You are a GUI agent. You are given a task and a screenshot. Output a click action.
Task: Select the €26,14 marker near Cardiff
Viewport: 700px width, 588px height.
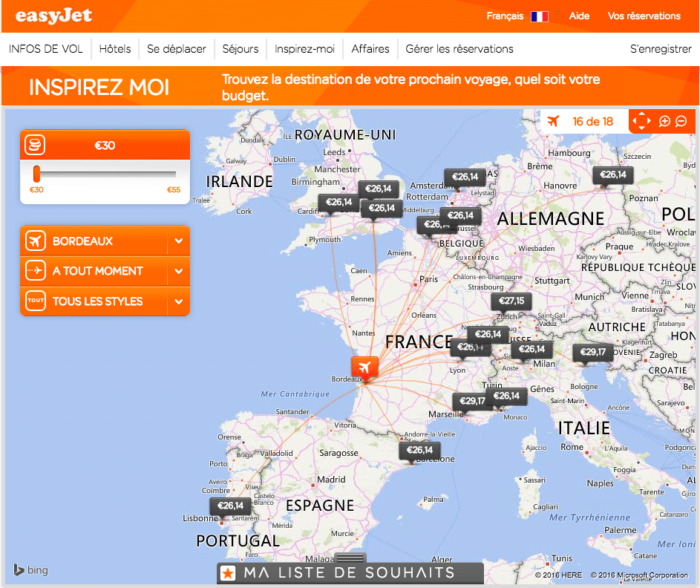tap(338, 203)
